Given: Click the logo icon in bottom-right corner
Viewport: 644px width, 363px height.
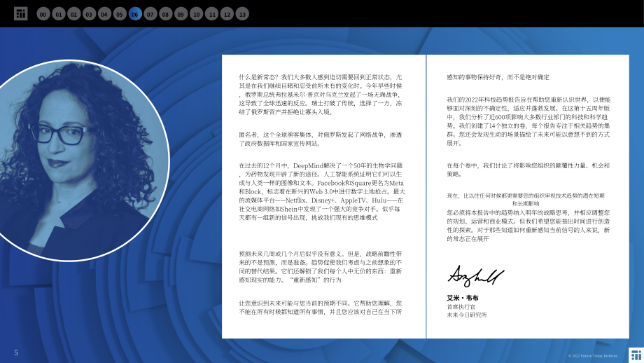Looking at the screenshot, I should click(636, 355).
